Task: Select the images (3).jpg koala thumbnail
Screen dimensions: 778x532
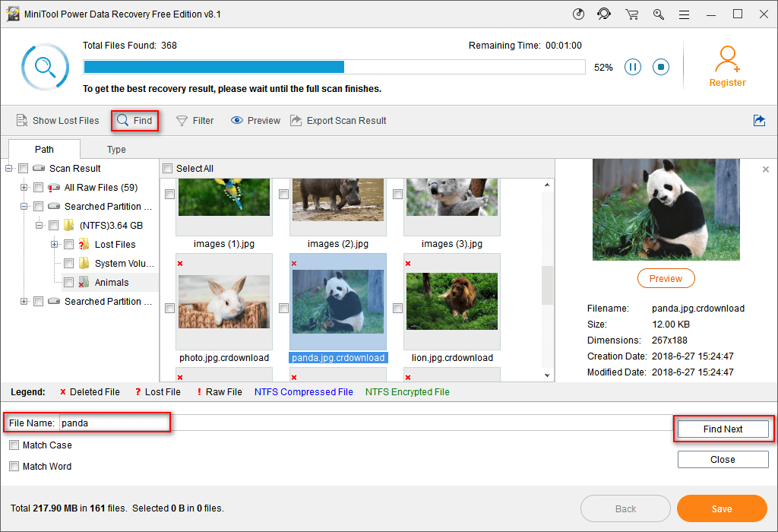Action: click(452, 207)
